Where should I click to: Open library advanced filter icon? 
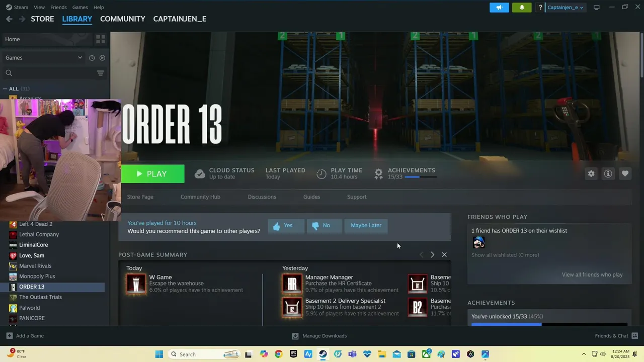(x=101, y=73)
